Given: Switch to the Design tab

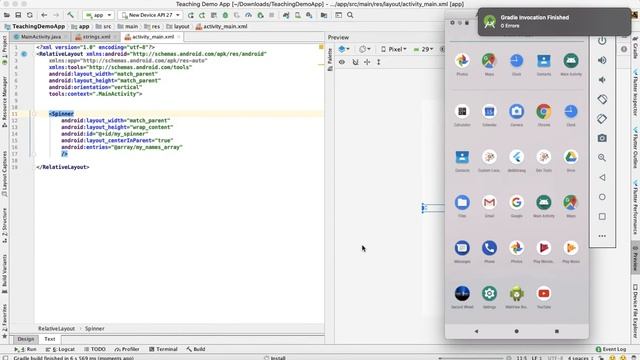Looking at the screenshot, I should (x=26, y=339).
